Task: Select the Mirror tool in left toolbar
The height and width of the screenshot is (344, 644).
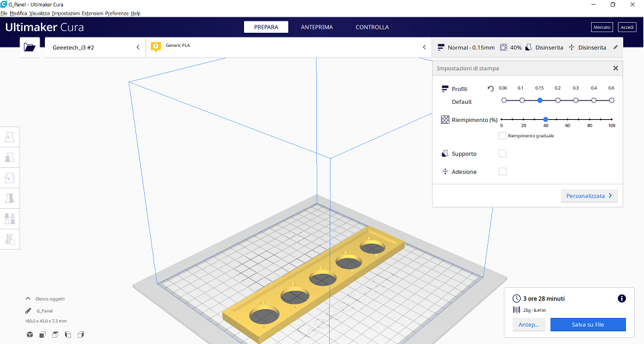Action: [9, 198]
